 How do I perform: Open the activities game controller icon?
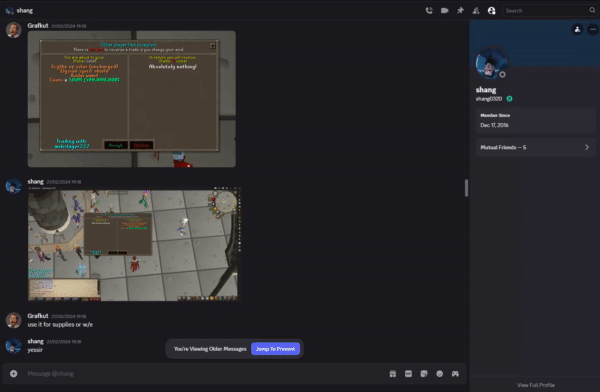[455, 374]
